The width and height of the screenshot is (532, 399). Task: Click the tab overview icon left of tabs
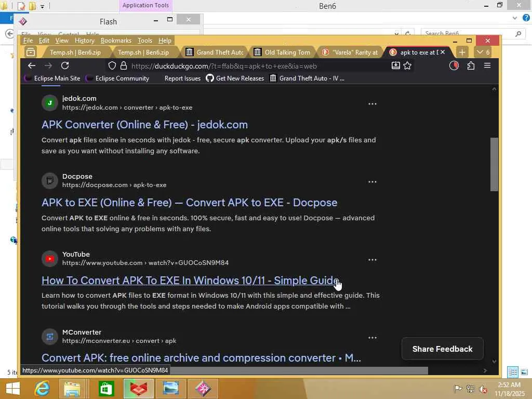tap(31, 52)
